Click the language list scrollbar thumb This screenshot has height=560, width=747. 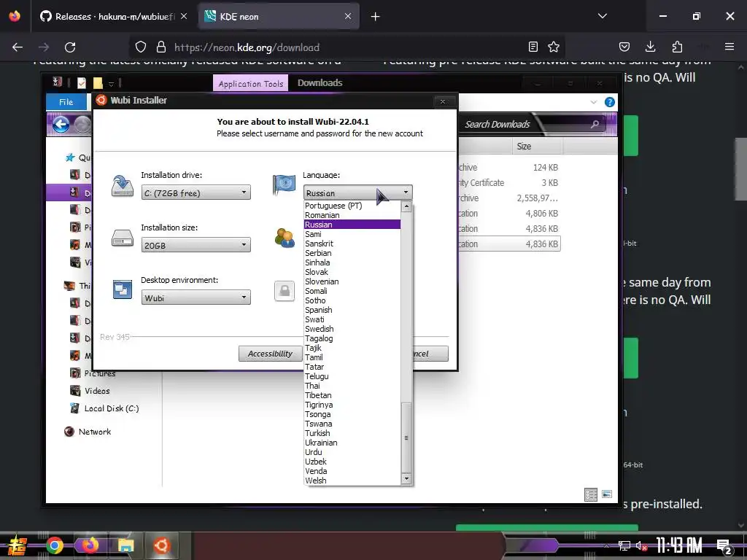click(406, 437)
